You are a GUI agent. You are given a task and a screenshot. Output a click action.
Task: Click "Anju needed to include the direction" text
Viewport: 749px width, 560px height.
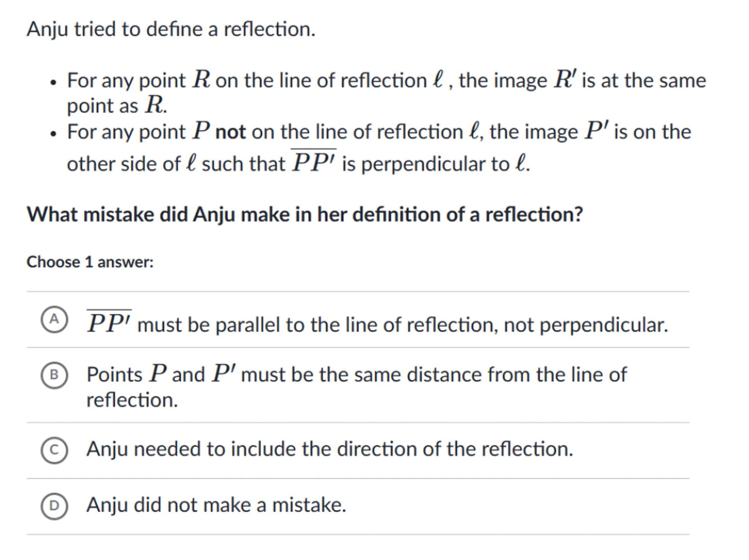coord(329,449)
